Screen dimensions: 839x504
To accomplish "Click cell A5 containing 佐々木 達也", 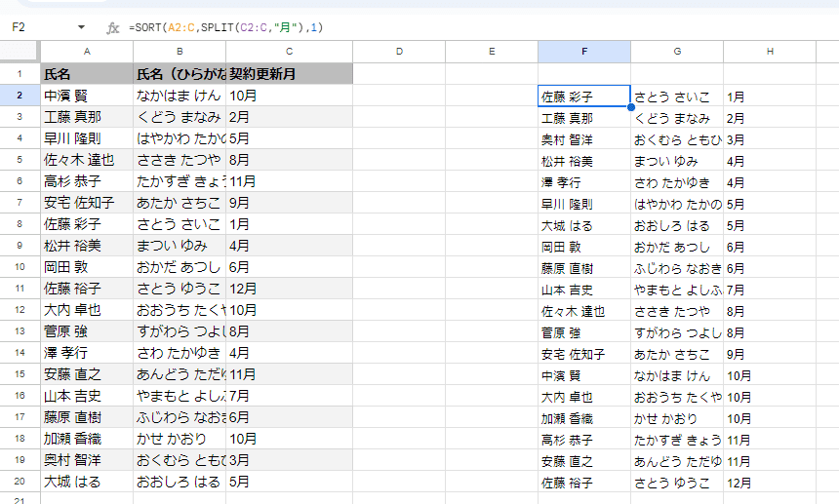I will [87, 159].
